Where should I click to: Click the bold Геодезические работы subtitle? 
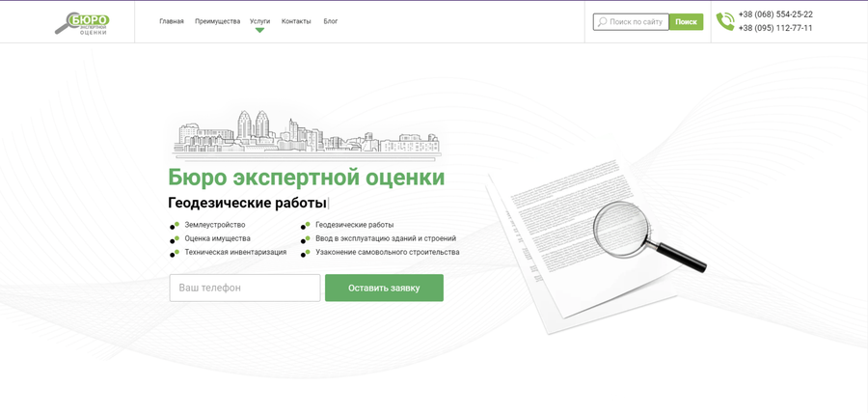point(248,204)
